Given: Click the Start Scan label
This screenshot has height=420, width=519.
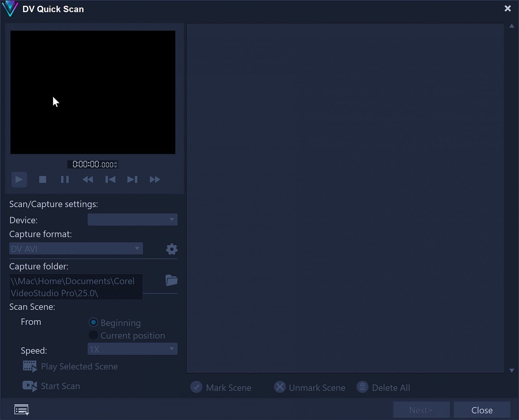Looking at the screenshot, I should point(60,386).
